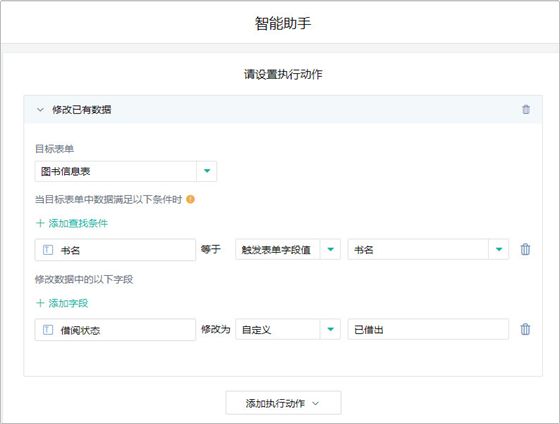Open the 图书信息表 target form dropdown
The image size is (560, 424).
(206, 171)
